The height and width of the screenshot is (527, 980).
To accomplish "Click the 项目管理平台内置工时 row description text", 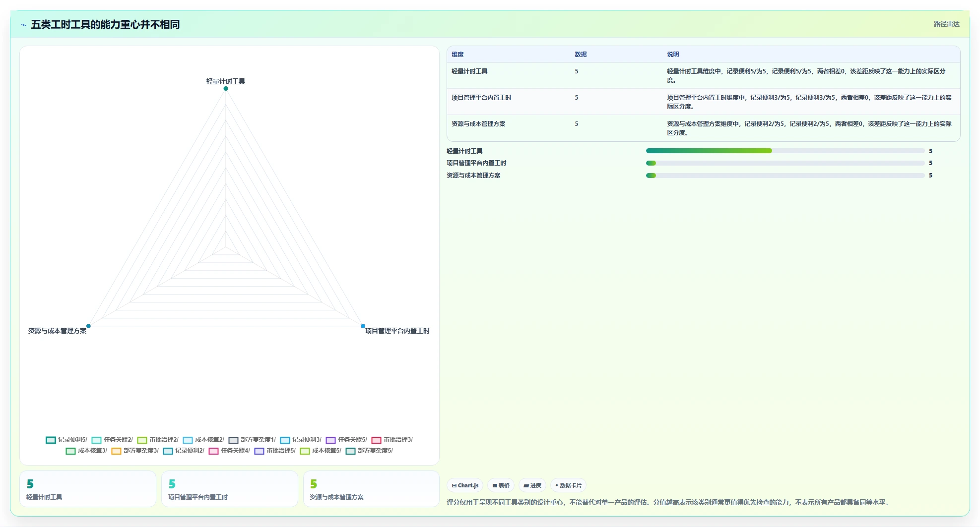I will click(809, 102).
